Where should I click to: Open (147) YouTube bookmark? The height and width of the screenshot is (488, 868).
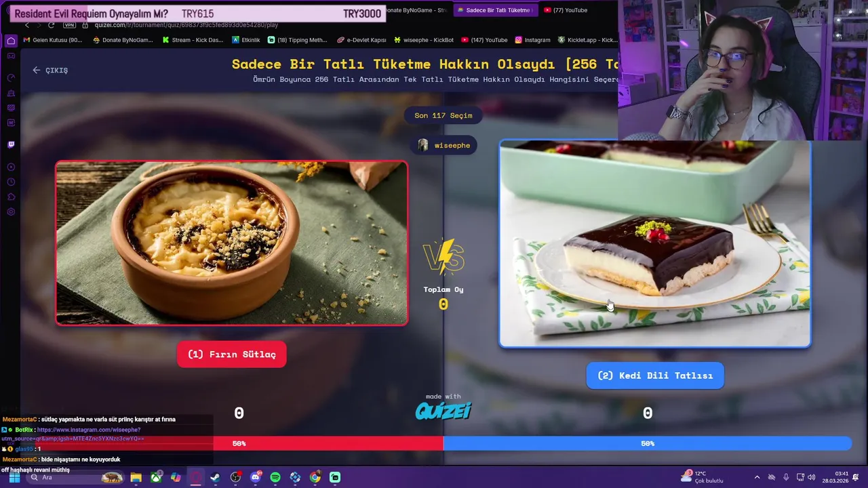tap(484, 40)
